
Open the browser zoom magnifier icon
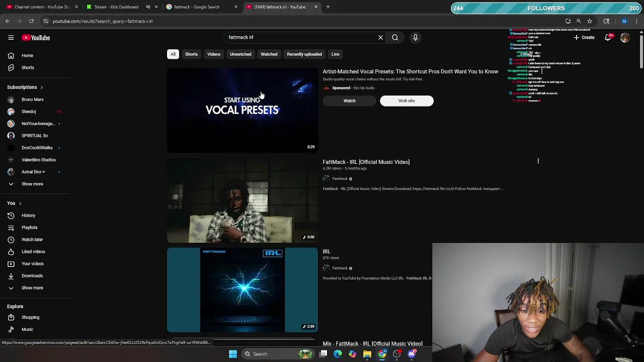[579, 21]
